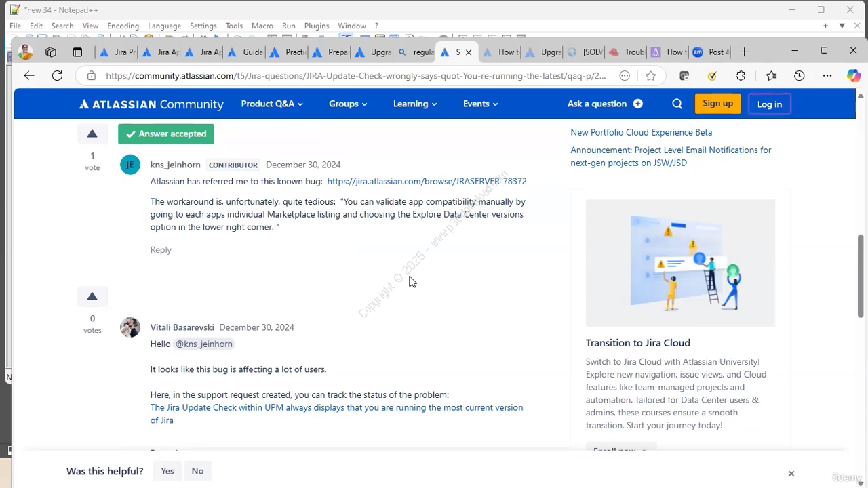Click the Vitali Basarevski author name
The height and width of the screenshot is (488, 868).
point(182,327)
